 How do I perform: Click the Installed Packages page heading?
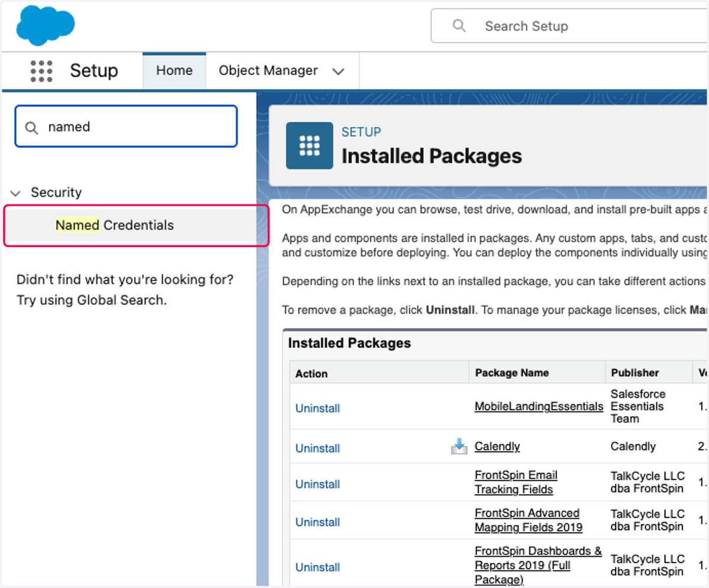point(432,156)
